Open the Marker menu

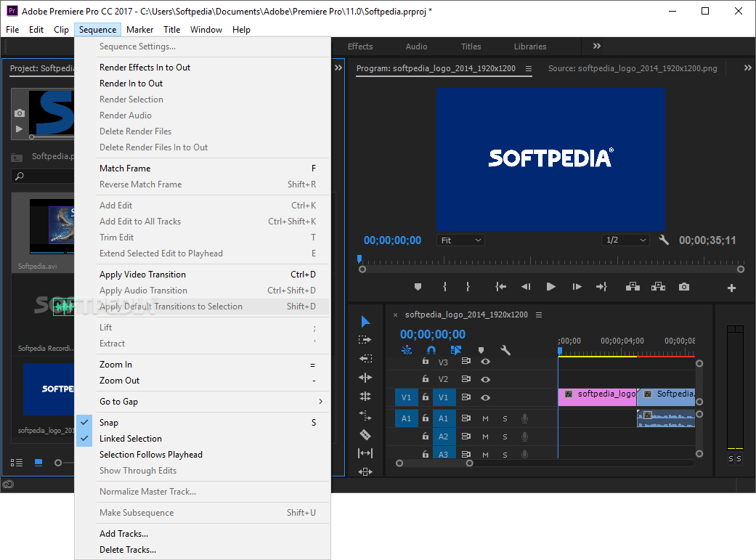pos(140,30)
